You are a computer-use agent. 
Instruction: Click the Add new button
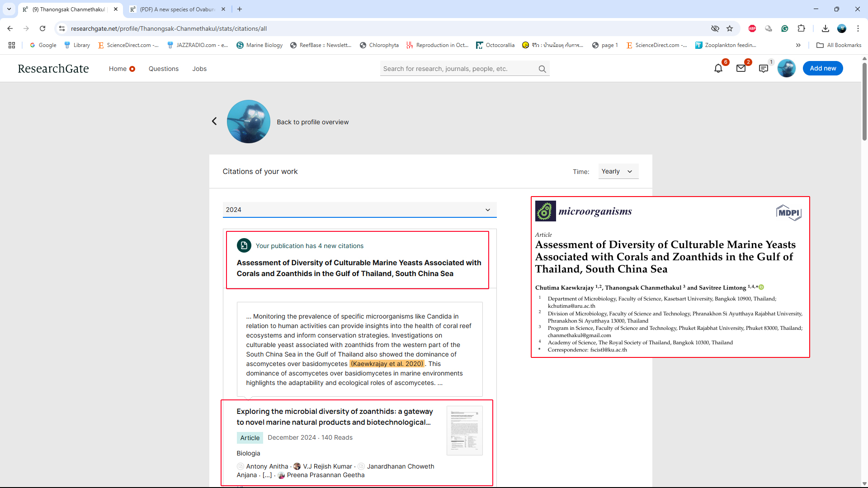(822, 68)
